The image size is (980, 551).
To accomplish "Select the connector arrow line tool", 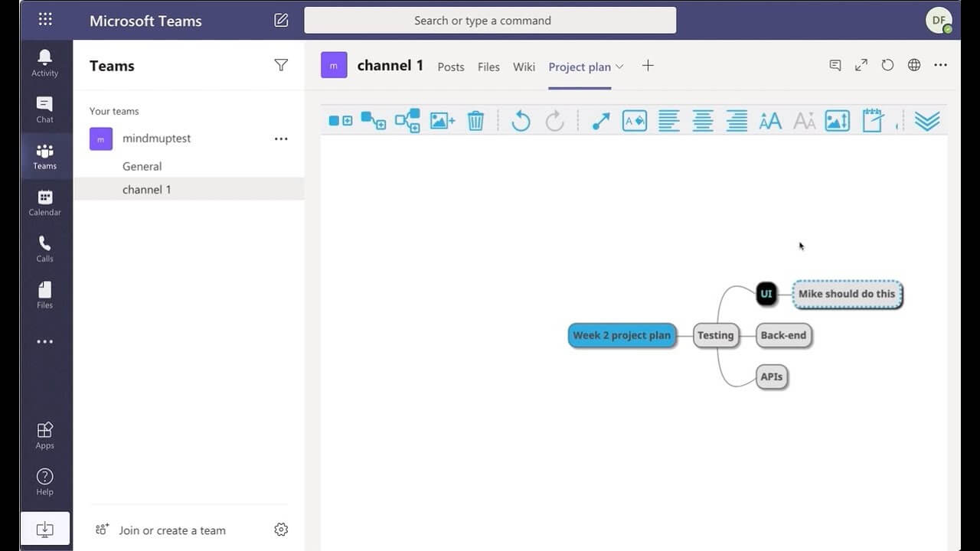I will pos(601,120).
